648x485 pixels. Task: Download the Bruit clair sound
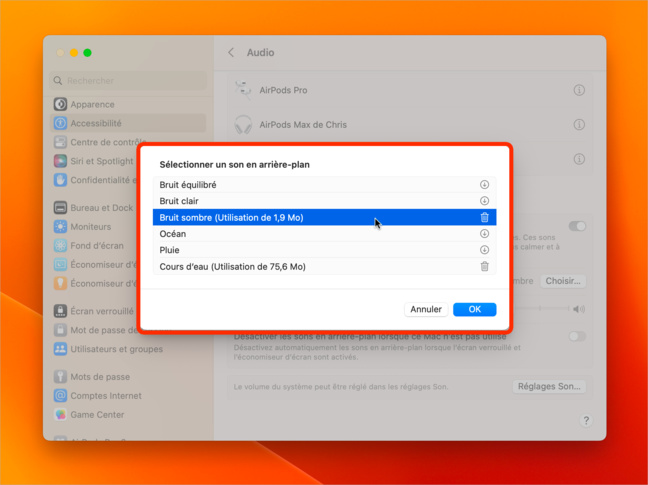(x=484, y=201)
